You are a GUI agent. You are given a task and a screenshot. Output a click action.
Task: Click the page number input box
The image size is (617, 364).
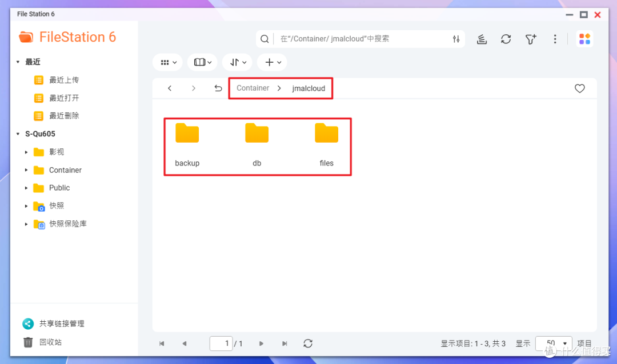click(x=221, y=343)
